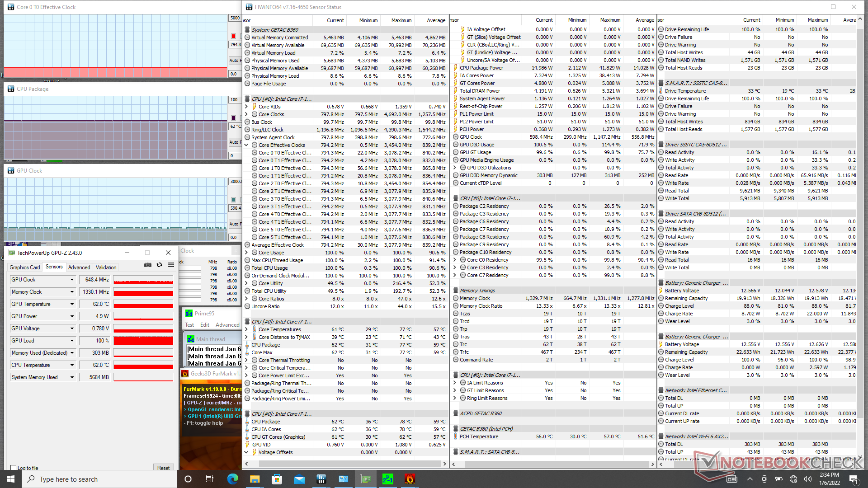Image resolution: width=868 pixels, height=488 pixels.
Task: Switch to Graphics Card tab
Action: pyautogui.click(x=25, y=267)
